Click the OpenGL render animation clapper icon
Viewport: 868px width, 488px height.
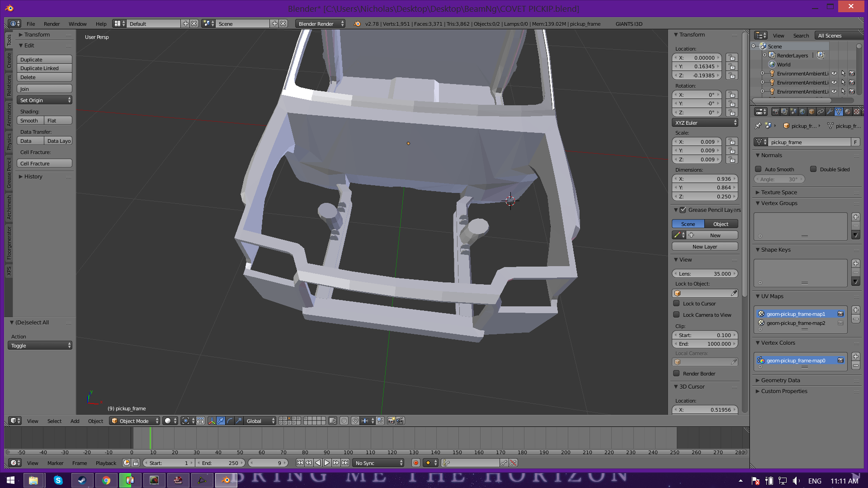coord(400,421)
